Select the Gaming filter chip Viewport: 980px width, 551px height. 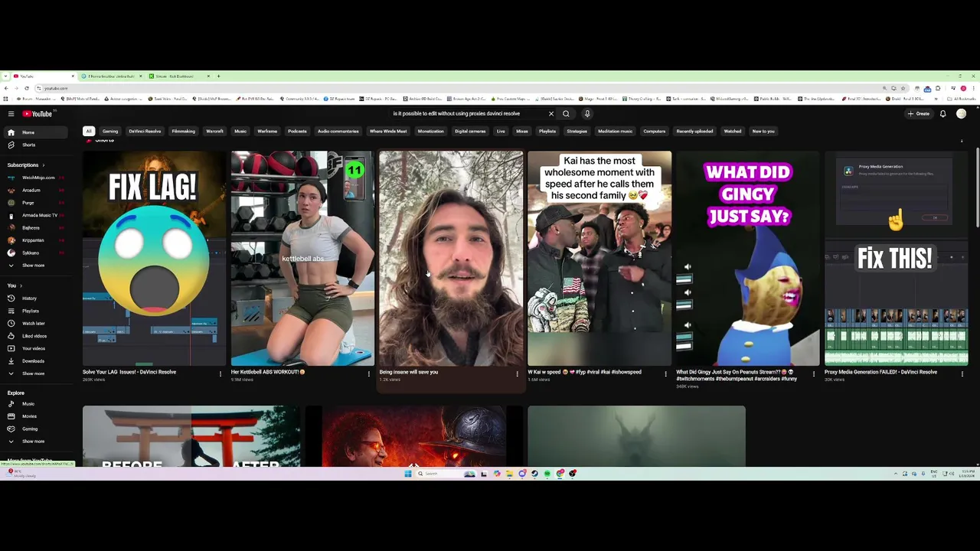pos(110,131)
